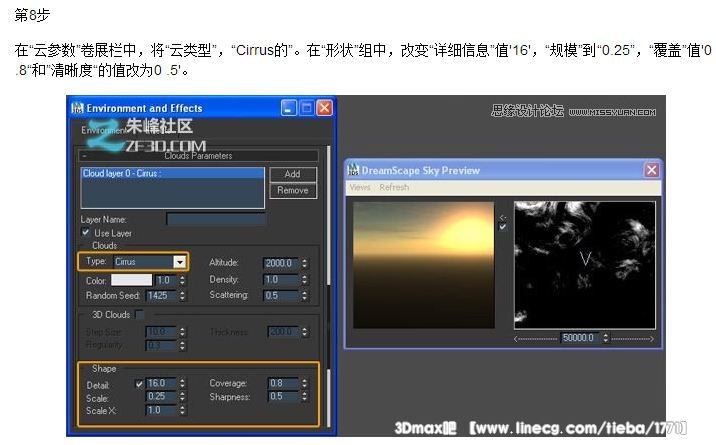Adjust the Color multiplier spinner arrows
Image resolution: width=716 pixels, height=445 pixels.
(x=182, y=280)
